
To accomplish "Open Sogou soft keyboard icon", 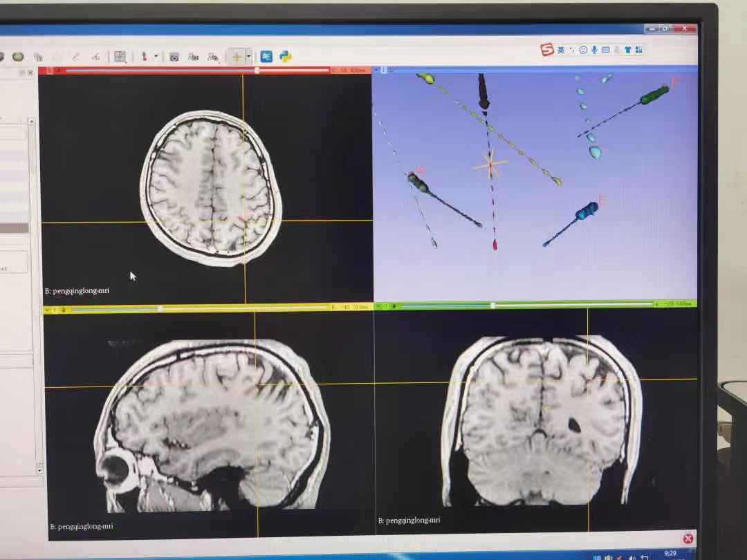I will pos(606,50).
